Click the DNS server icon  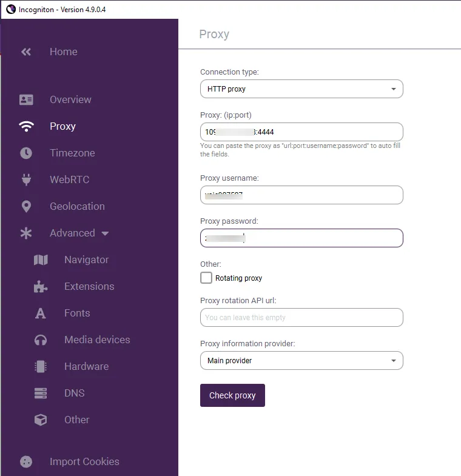coord(41,393)
